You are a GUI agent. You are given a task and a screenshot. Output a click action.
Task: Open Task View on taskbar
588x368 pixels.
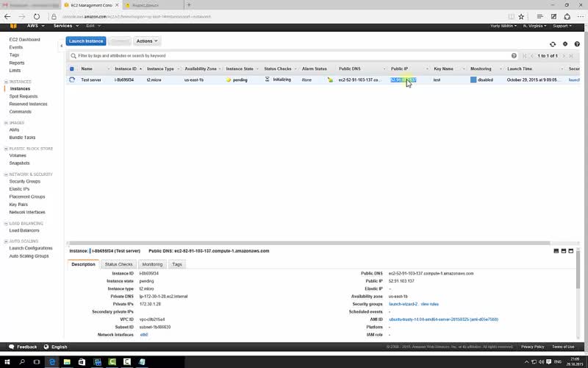(x=37, y=362)
